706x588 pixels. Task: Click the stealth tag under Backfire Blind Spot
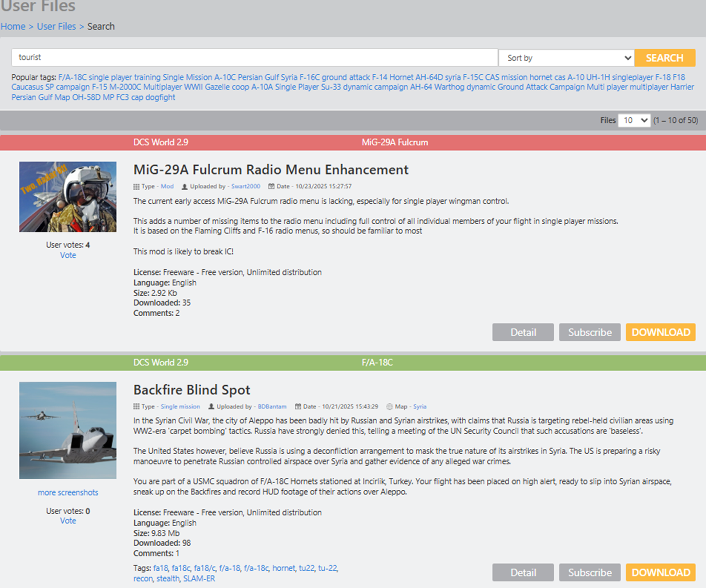pos(168,579)
